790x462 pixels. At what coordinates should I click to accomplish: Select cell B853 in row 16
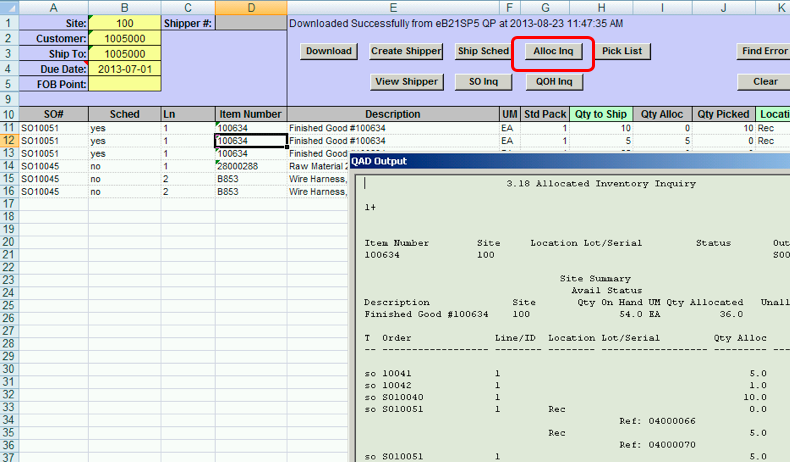click(x=251, y=191)
